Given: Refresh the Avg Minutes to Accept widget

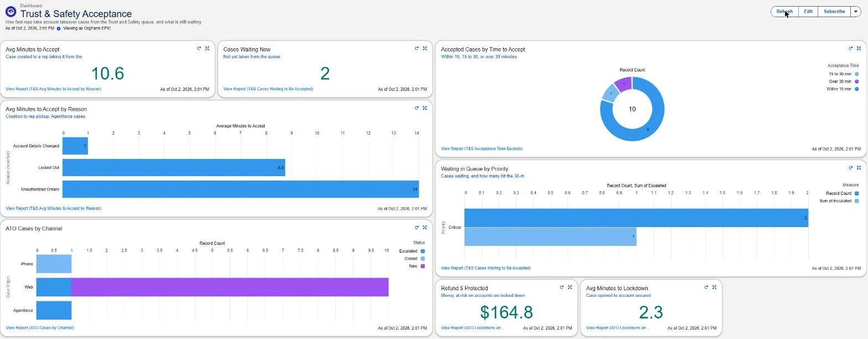Looking at the screenshot, I should [199, 48].
